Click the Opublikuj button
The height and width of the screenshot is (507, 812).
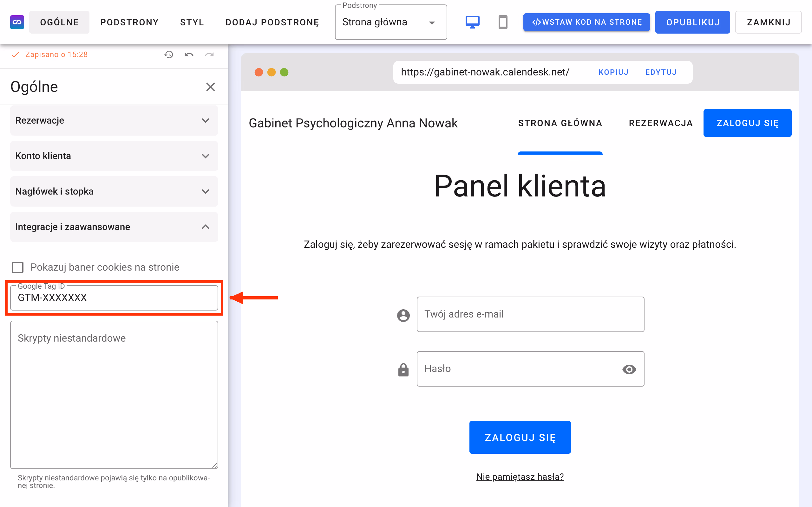click(x=692, y=22)
